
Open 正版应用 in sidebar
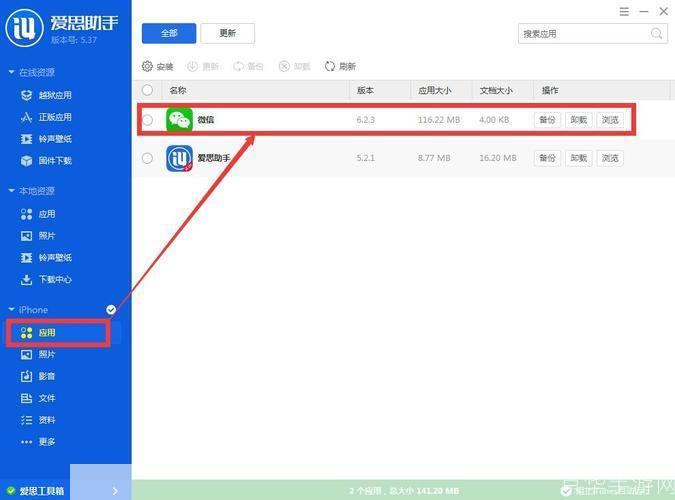[46, 117]
